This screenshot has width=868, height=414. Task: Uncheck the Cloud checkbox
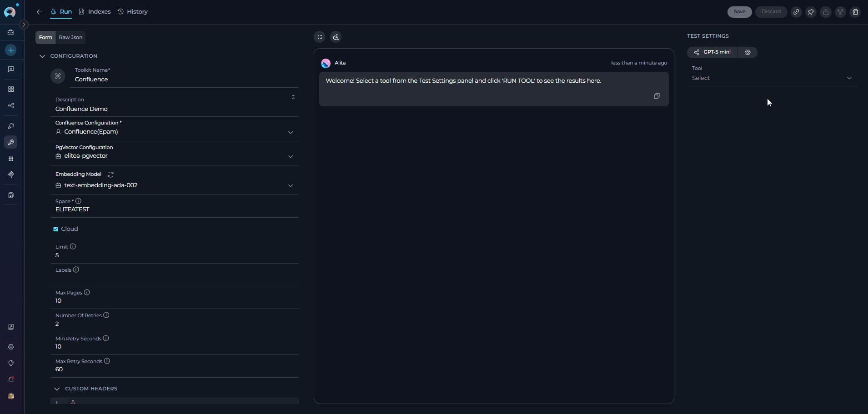point(56,229)
